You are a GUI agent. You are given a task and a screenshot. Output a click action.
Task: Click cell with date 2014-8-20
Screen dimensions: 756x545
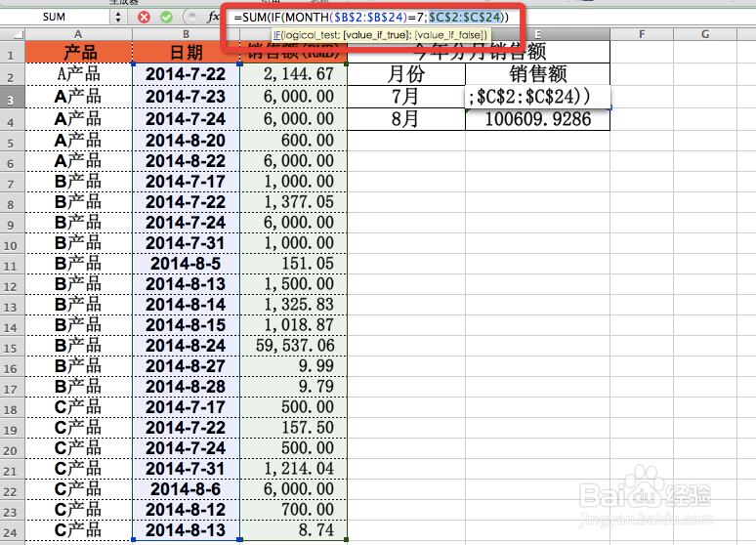186,141
